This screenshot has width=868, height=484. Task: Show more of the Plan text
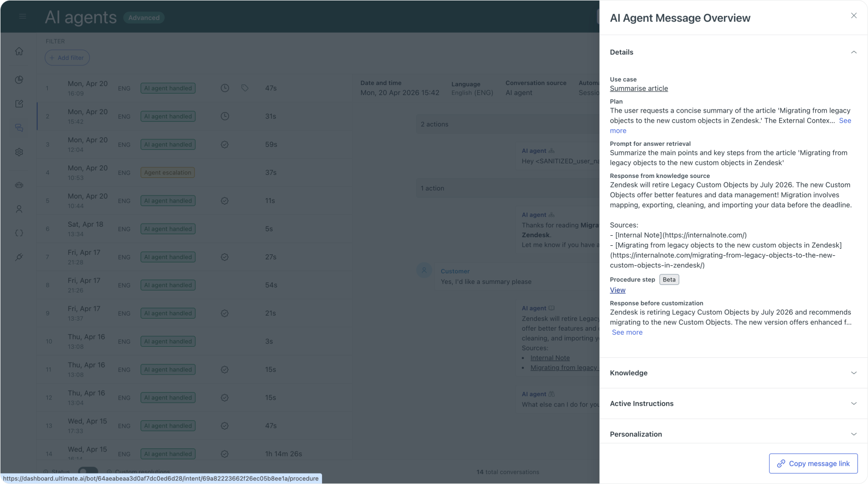(845, 121)
